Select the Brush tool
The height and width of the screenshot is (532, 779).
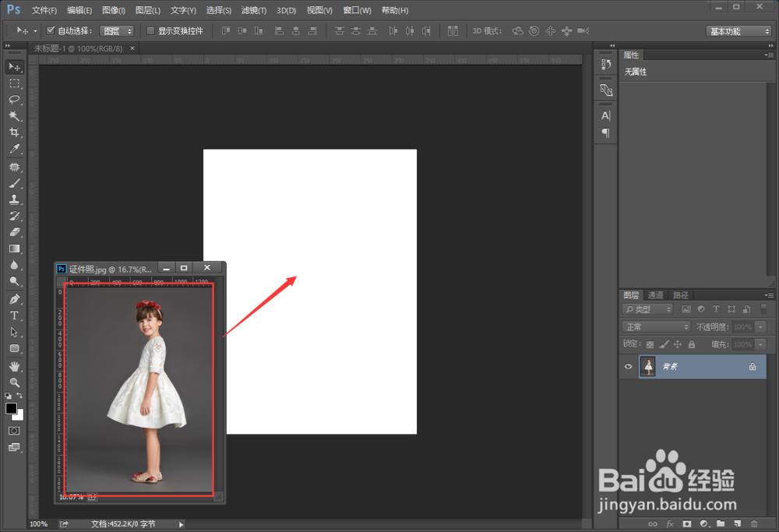[x=14, y=183]
